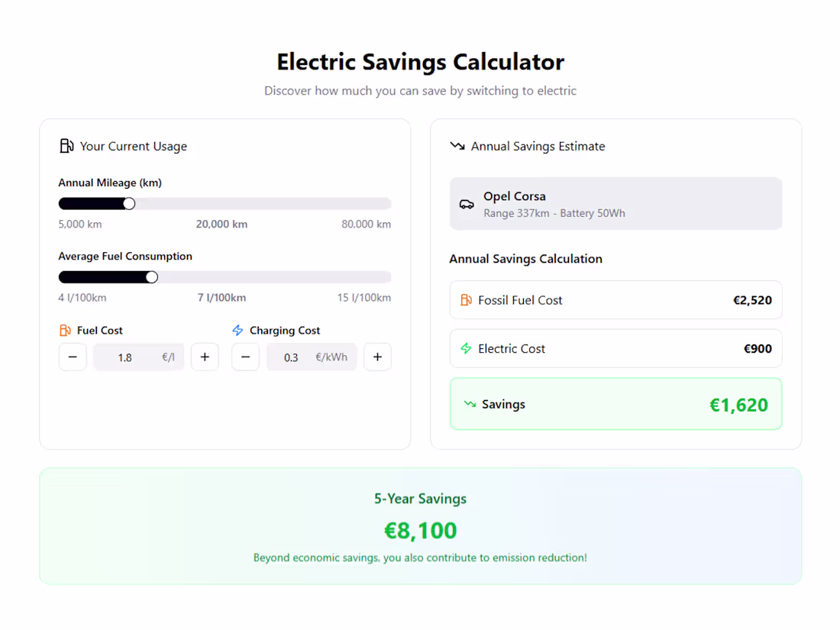Select the car icon on the Opel Corsa card
The height and width of the screenshot is (630, 840).
(467, 203)
